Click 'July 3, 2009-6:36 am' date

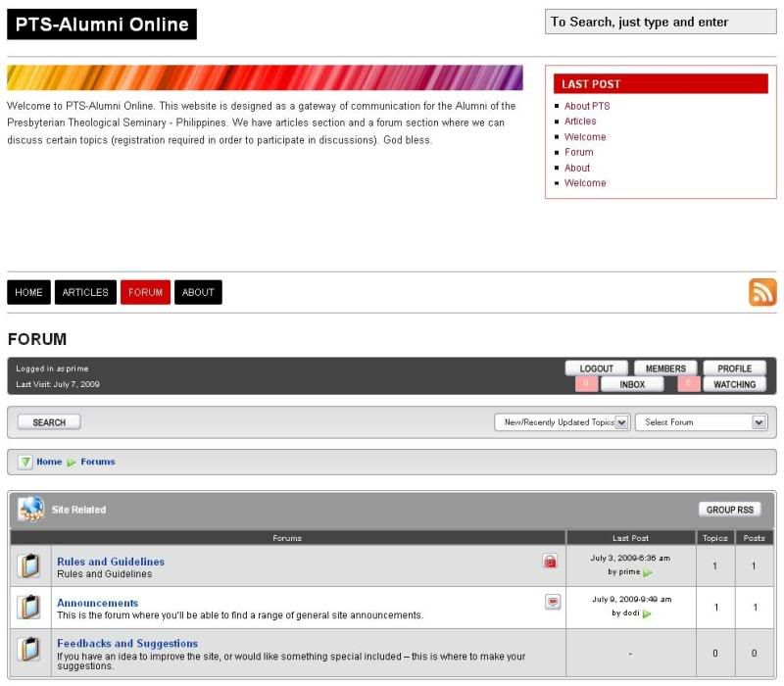(630, 558)
